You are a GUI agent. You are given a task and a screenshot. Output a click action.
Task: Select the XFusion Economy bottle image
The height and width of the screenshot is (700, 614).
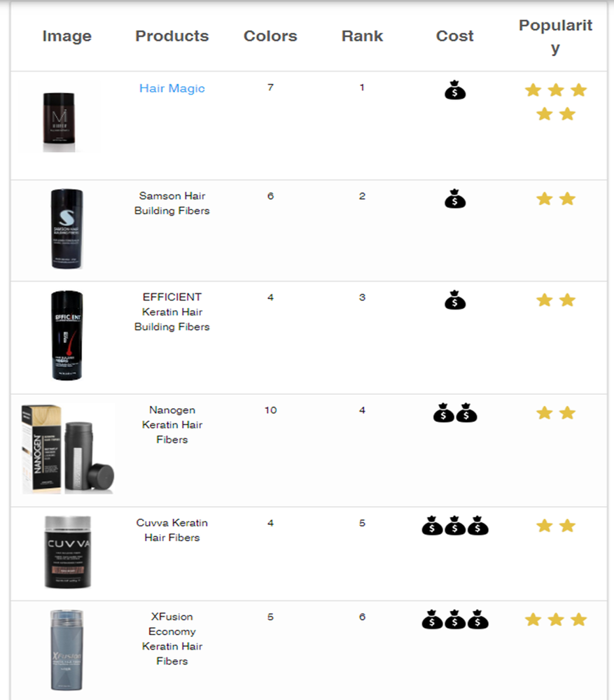(x=66, y=650)
